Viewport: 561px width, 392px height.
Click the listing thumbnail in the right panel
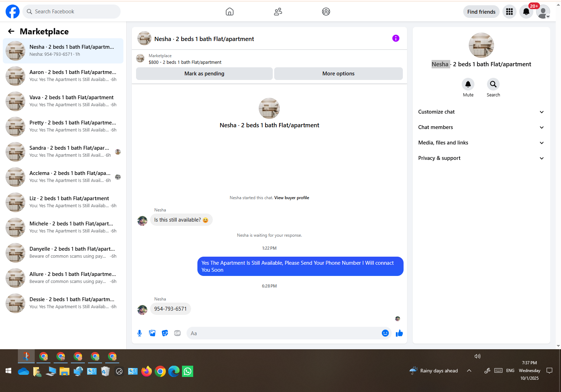(481, 45)
